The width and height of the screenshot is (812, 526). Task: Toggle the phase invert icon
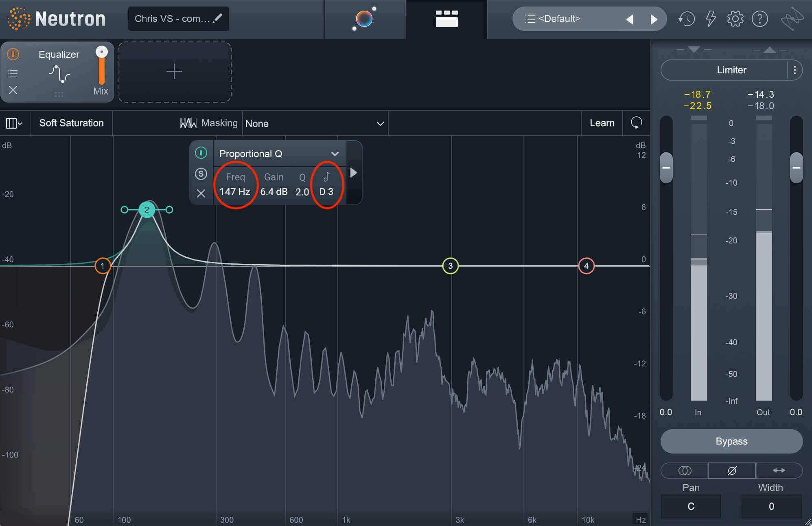click(x=732, y=471)
